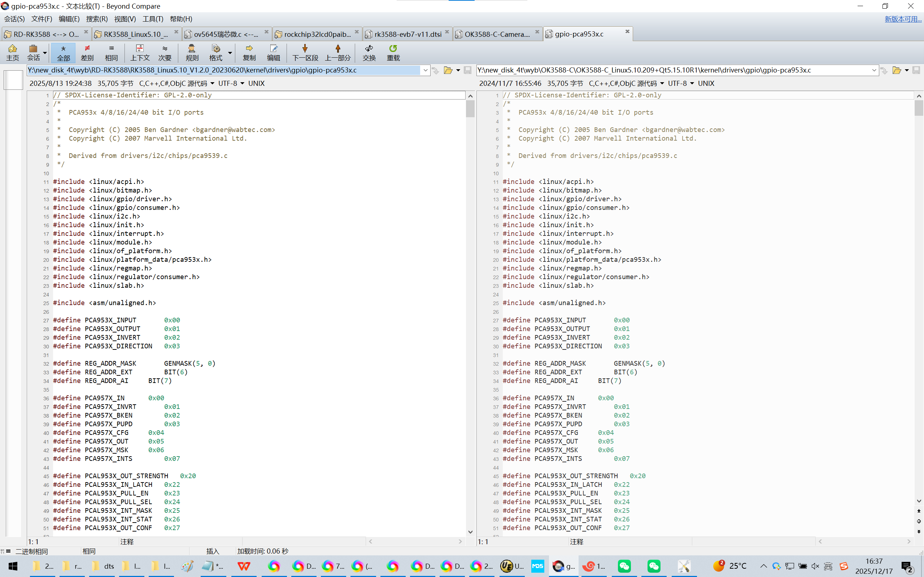Click left pane vertical scrollbar down arrow
The image size is (924, 577).
(470, 532)
